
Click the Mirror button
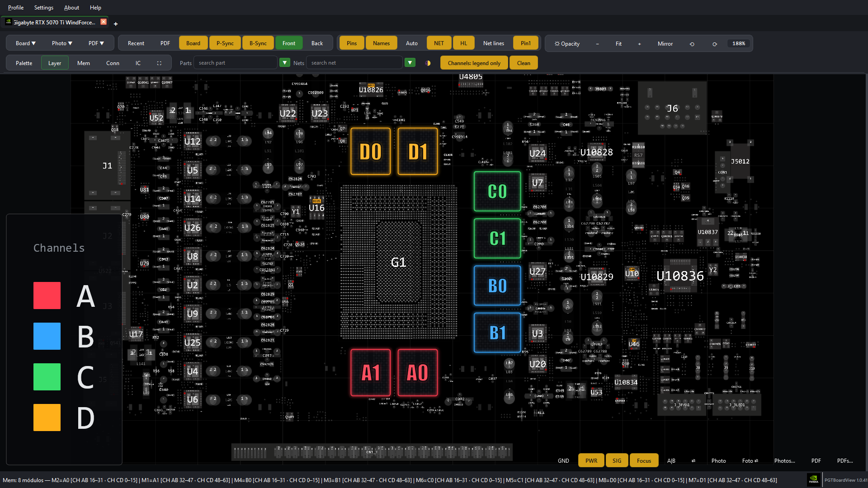(665, 44)
